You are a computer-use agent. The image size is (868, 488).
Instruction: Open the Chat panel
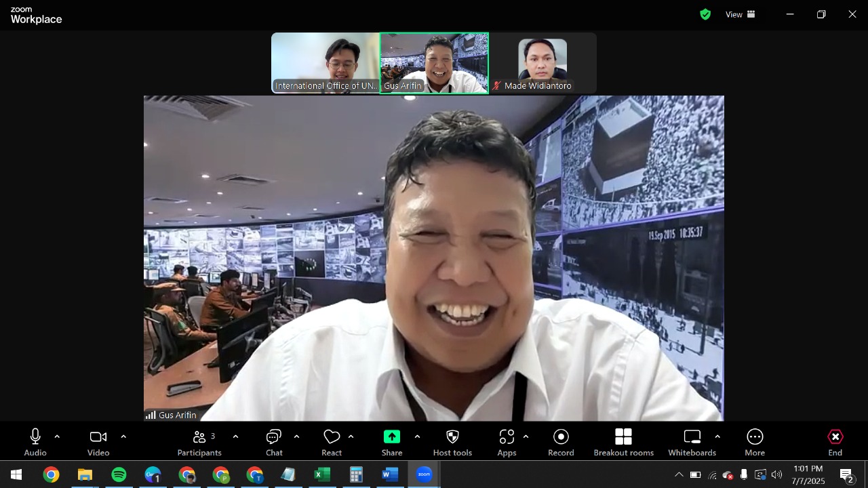pyautogui.click(x=274, y=443)
